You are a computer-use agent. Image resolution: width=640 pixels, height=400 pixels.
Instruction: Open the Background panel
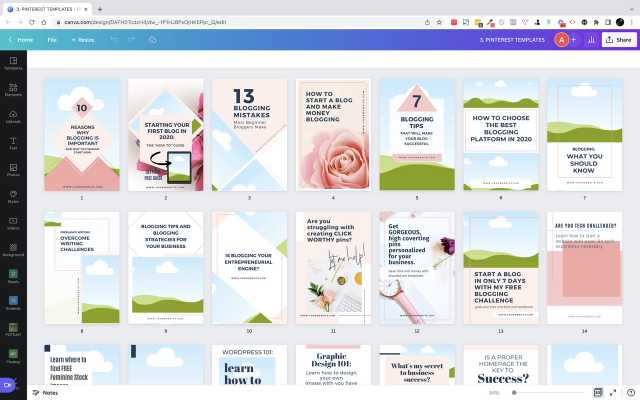click(13, 254)
